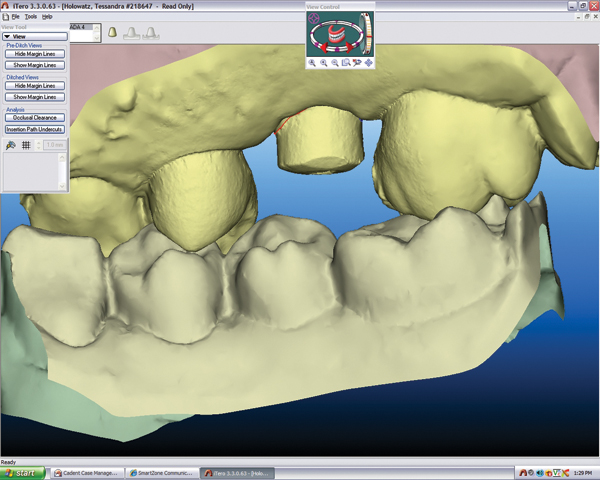Select the single die model icon in toolbar
The image size is (600, 480).
coord(113,33)
